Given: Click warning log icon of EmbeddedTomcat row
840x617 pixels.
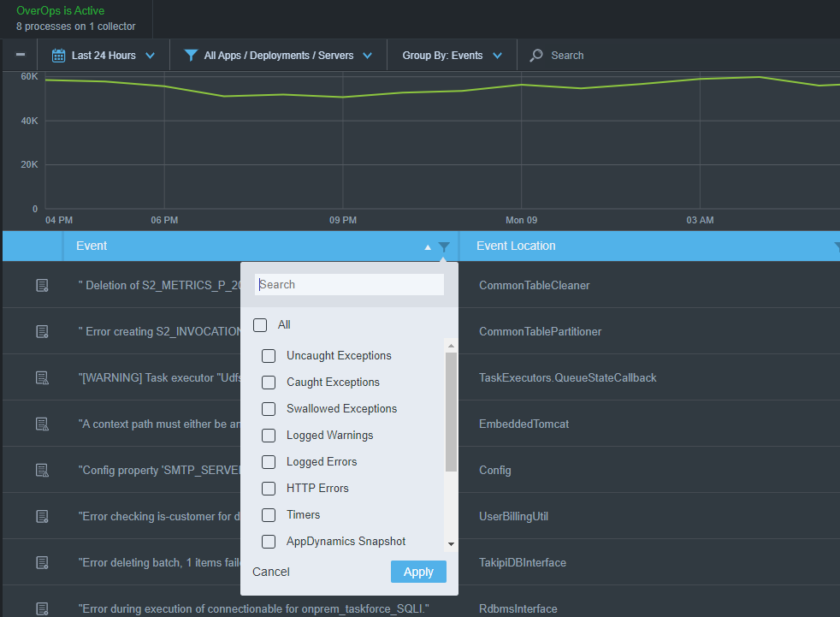Looking at the screenshot, I should point(42,424).
